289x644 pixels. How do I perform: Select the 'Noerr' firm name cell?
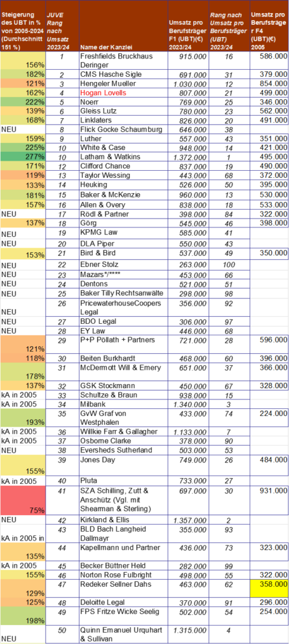[x=123, y=102]
